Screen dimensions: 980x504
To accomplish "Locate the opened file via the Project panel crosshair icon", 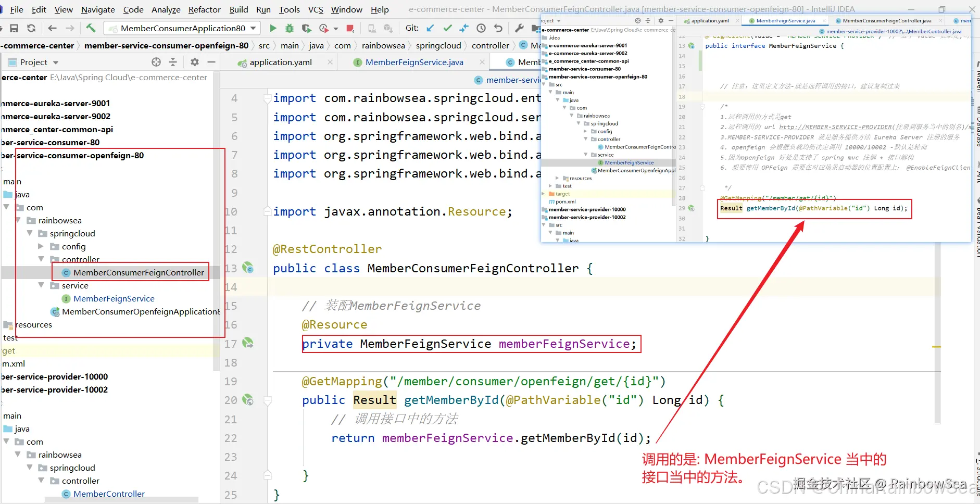I will click(x=156, y=62).
